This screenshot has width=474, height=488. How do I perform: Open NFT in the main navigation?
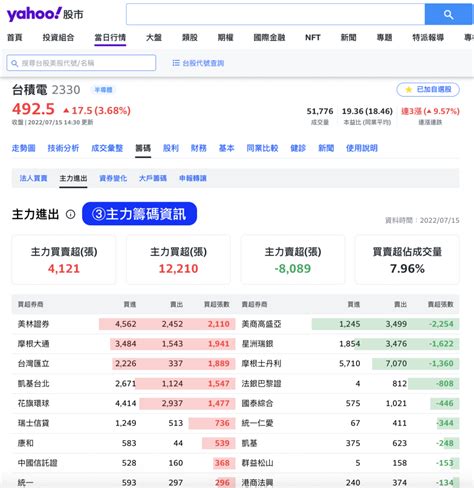(313, 37)
